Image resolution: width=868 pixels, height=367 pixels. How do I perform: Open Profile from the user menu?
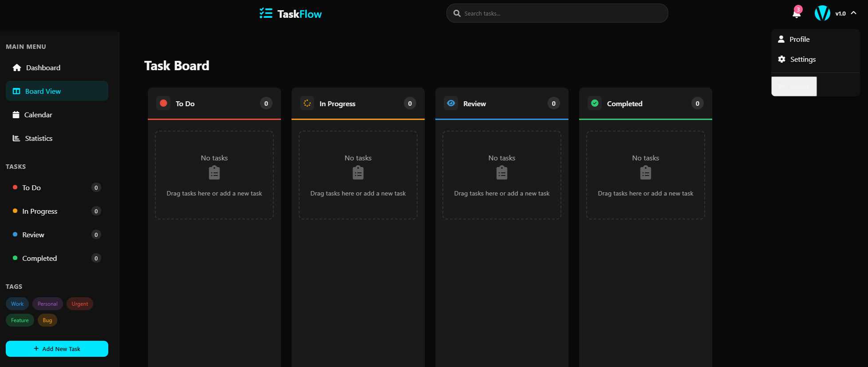816,39
